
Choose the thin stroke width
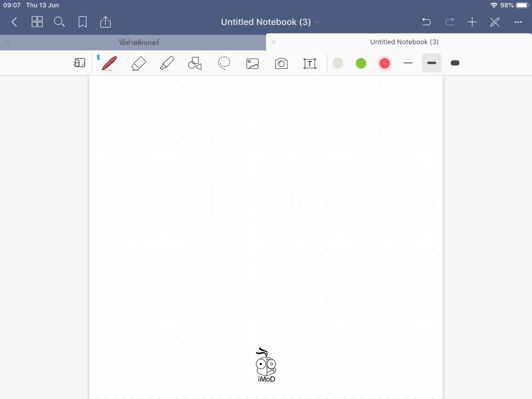coord(408,63)
